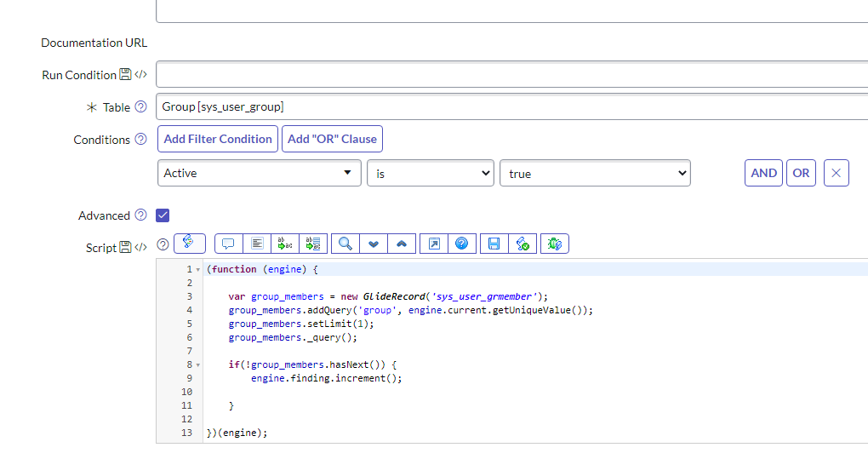The width and height of the screenshot is (868, 459).
Task: Click Find Previous up-arrow icon
Action: click(402, 244)
